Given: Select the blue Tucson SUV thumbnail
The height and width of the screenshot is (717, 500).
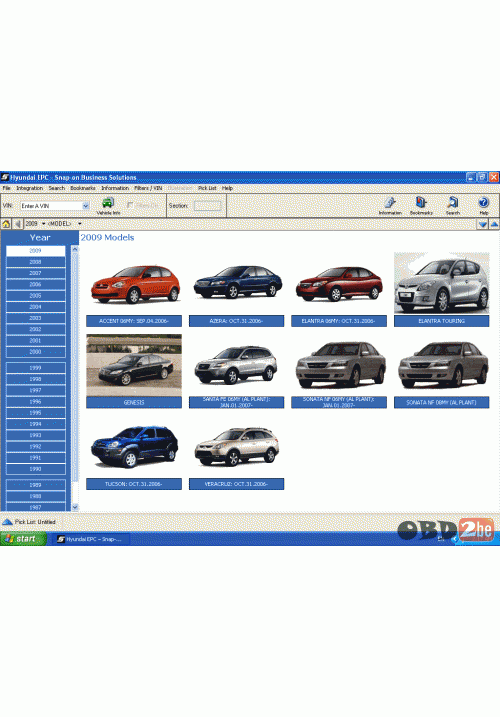Looking at the screenshot, I should click(x=134, y=446).
